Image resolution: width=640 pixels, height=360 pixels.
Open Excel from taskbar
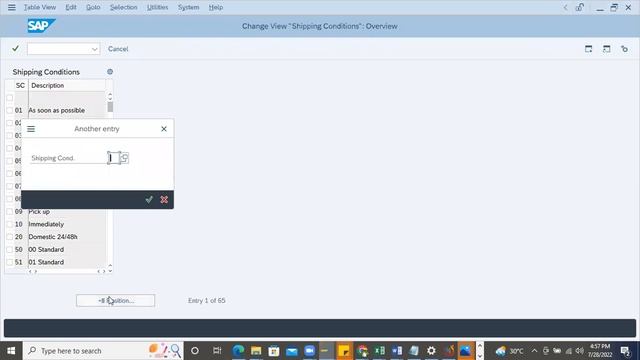(380, 351)
